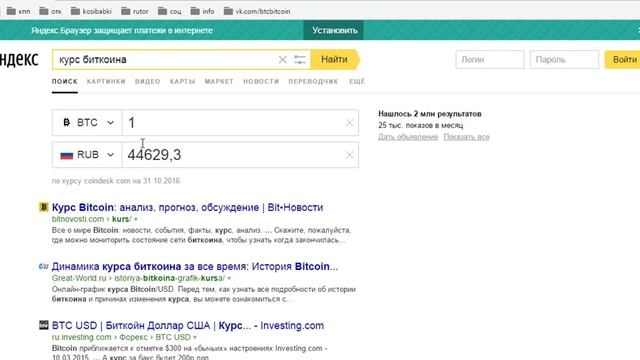640x360 pixels.
Task: Click the Найти search button
Action: (335, 60)
